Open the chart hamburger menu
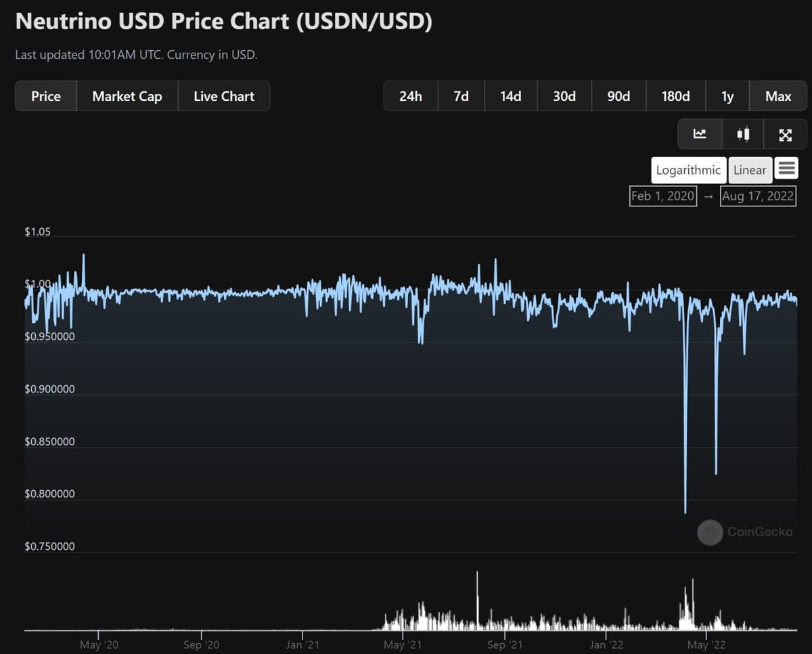Screen dimensions: 812x654 (786, 169)
